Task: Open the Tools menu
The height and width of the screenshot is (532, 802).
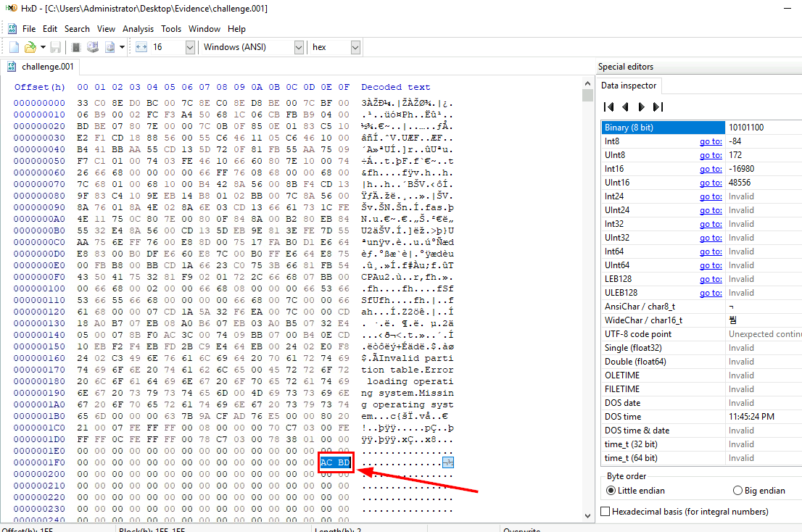Action: coord(171,29)
